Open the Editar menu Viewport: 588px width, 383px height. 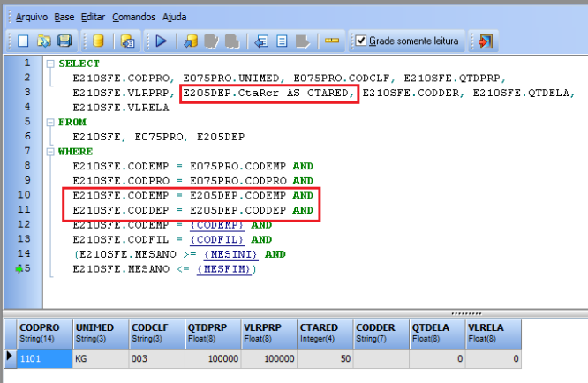93,17
